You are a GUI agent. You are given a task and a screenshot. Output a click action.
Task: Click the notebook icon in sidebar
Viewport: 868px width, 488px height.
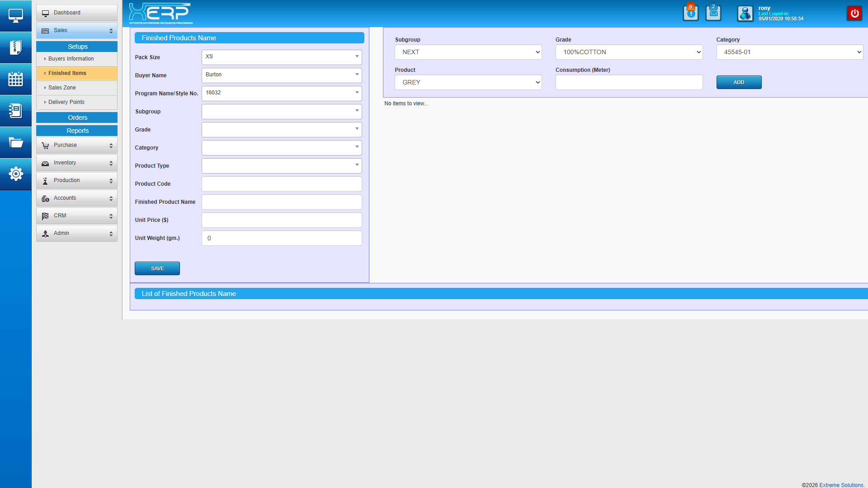(15, 111)
